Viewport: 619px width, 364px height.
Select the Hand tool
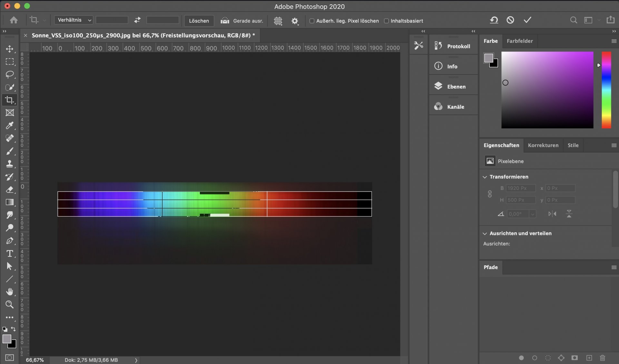click(x=10, y=292)
